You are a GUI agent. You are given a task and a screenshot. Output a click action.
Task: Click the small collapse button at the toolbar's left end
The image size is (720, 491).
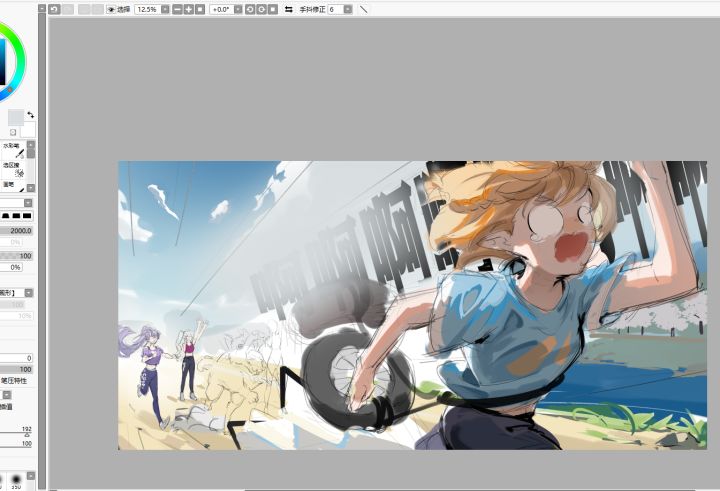tap(42, 8)
